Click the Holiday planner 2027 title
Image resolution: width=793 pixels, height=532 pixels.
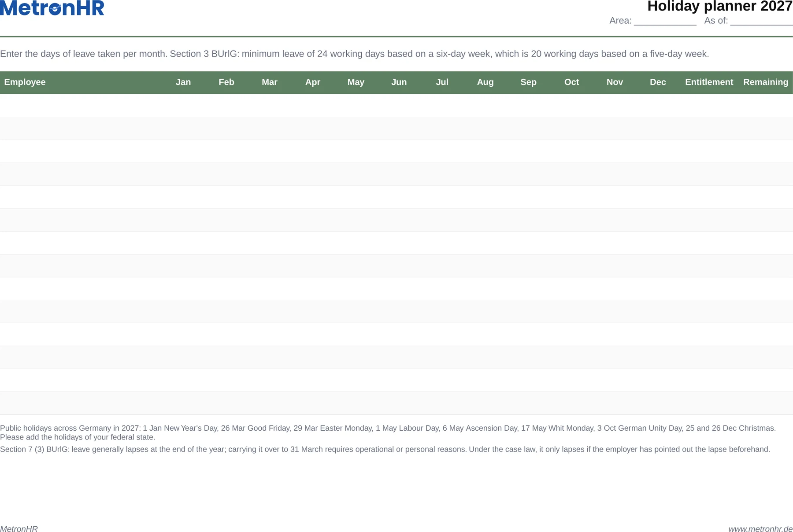[720, 6]
